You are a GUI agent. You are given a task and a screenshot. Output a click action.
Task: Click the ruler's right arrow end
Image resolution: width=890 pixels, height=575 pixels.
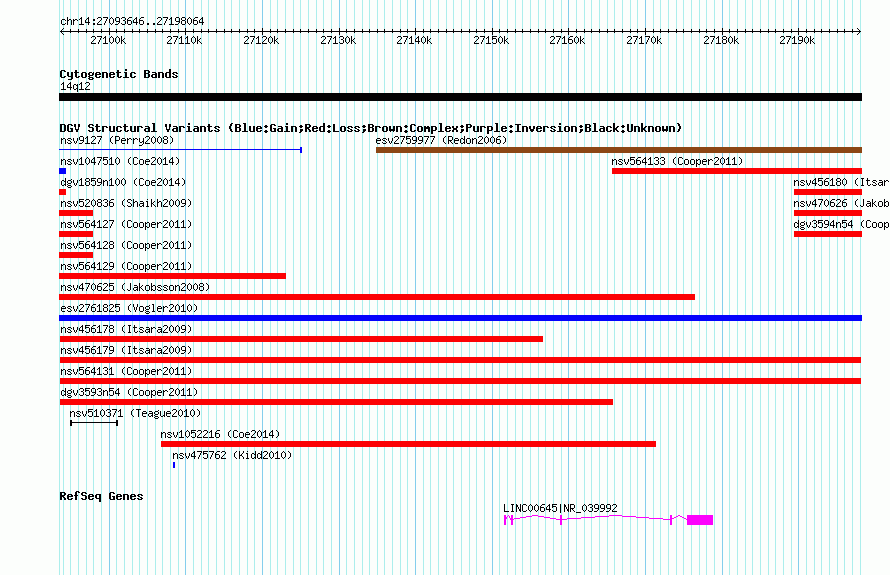pyautogui.click(x=859, y=32)
